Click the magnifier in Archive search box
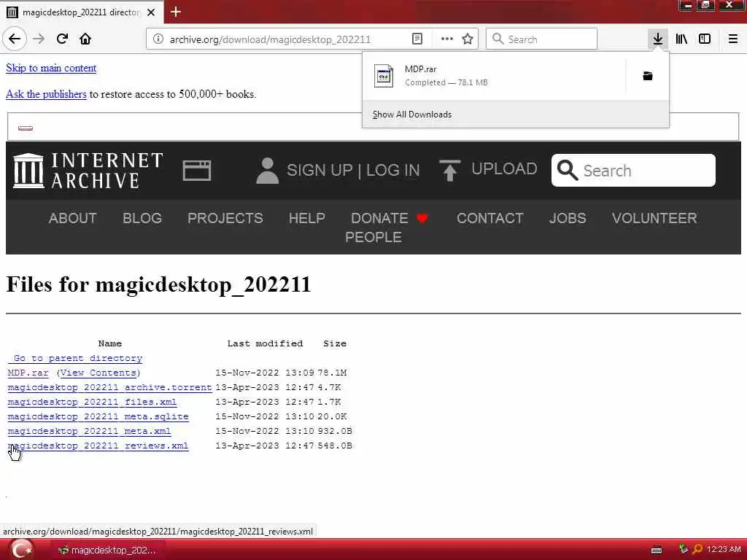747x560 pixels. (567, 170)
